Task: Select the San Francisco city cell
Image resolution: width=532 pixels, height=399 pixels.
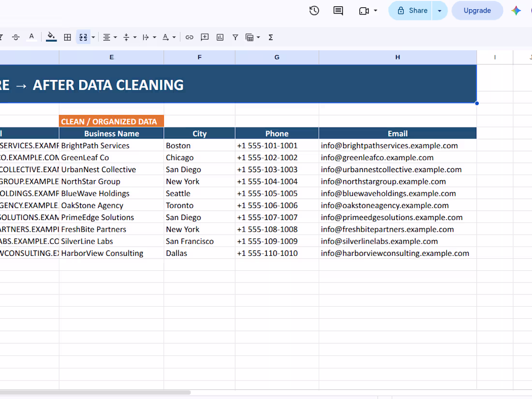Action: [199, 241]
